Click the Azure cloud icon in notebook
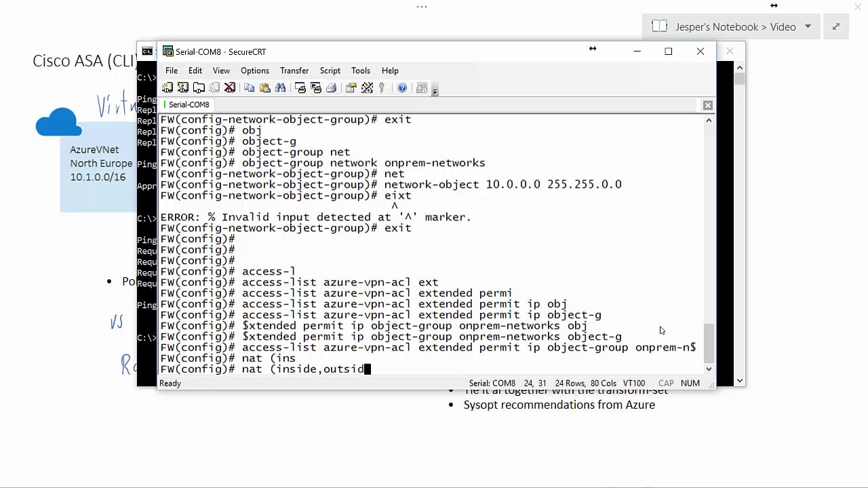Screen dimensions: 868x488 (59, 122)
